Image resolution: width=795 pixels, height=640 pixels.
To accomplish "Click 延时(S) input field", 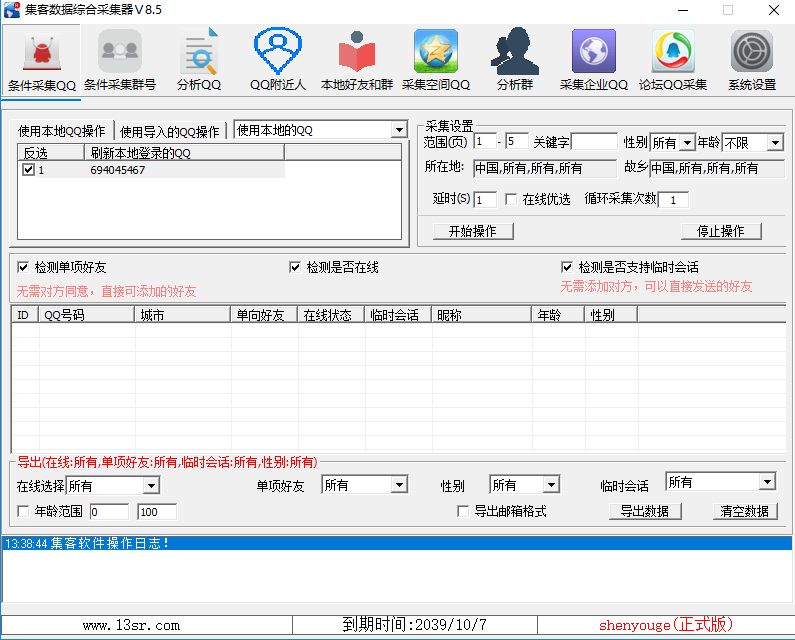I will pyautogui.click(x=485, y=199).
